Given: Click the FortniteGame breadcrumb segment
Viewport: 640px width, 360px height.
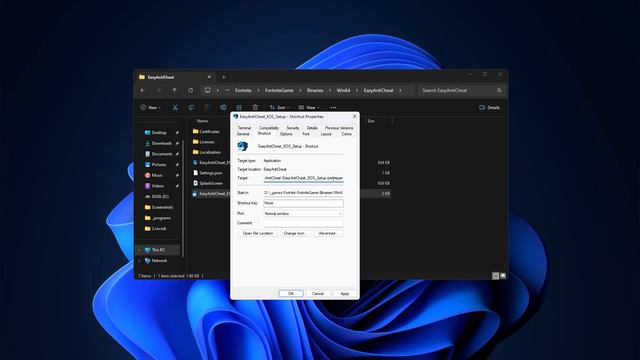Looking at the screenshot, I should tap(279, 91).
